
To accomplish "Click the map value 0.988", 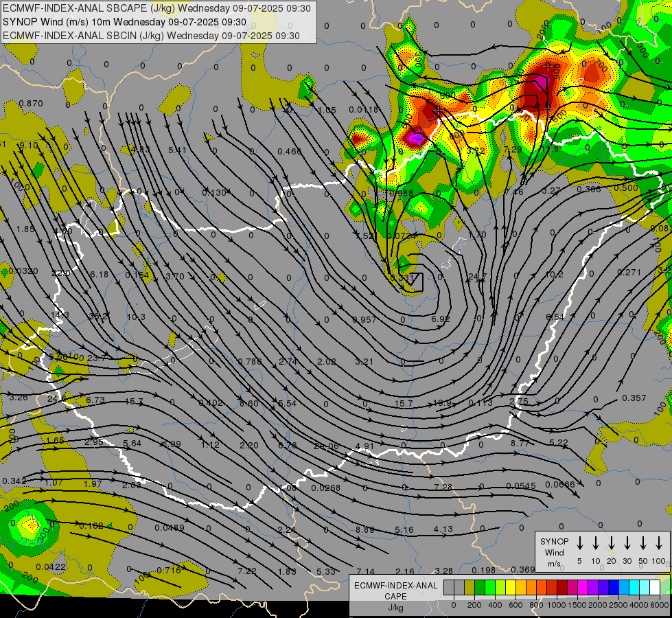I will [401, 194].
